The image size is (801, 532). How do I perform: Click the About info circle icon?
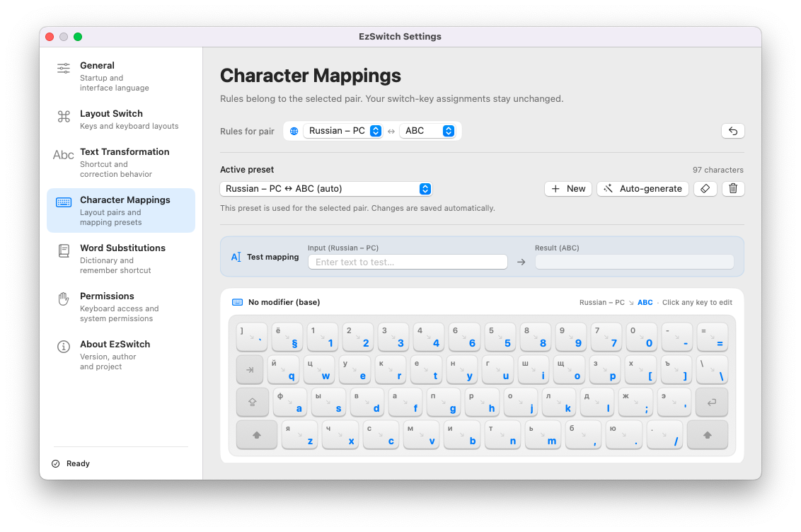[x=64, y=347]
